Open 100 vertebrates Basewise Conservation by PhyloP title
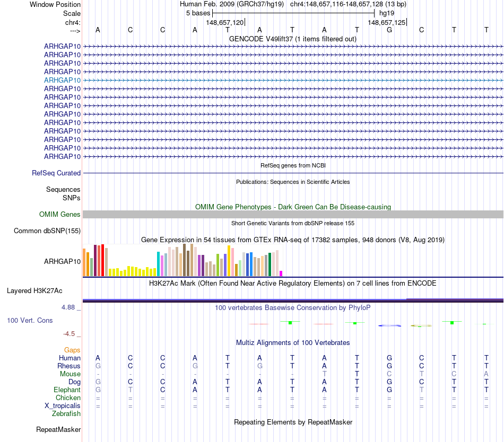 (x=293, y=308)
